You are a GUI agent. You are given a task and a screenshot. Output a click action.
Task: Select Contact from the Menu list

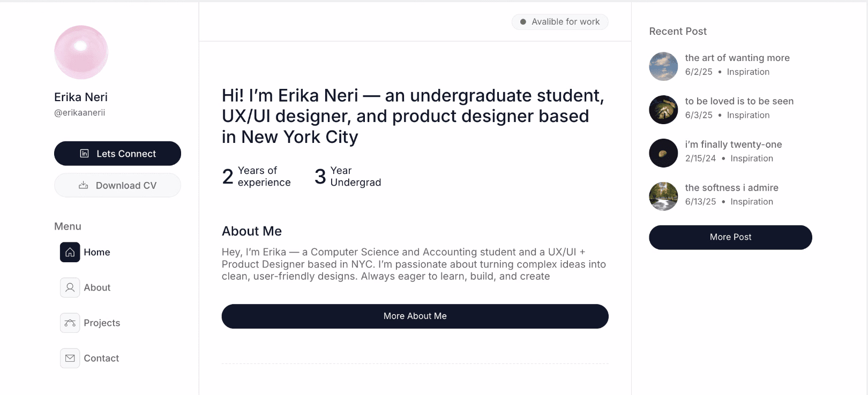point(101,358)
